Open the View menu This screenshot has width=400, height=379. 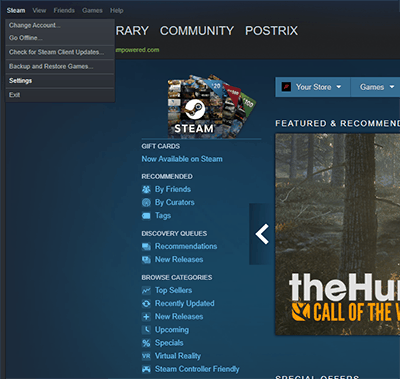click(x=39, y=11)
